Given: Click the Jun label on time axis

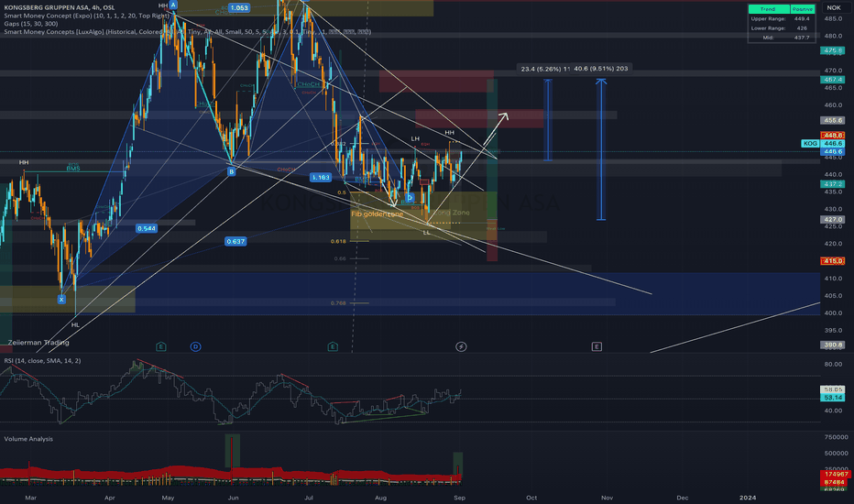Looking at the screenshot, I should [x=233, y=498].
